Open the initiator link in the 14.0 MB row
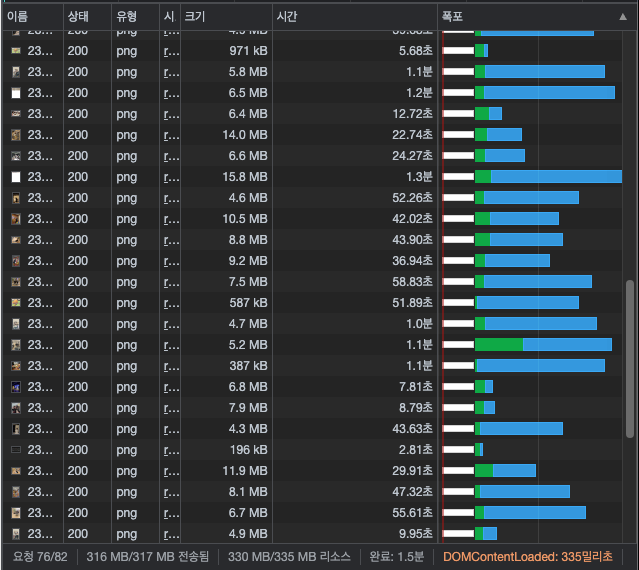The width and height of the screenshot is (639, 570). (171, 135)
